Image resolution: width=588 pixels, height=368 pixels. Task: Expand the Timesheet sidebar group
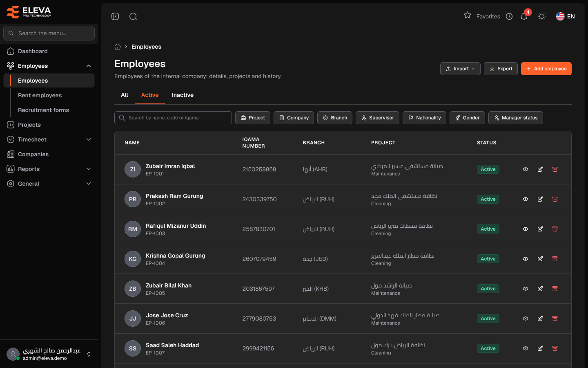pos(49,139)
